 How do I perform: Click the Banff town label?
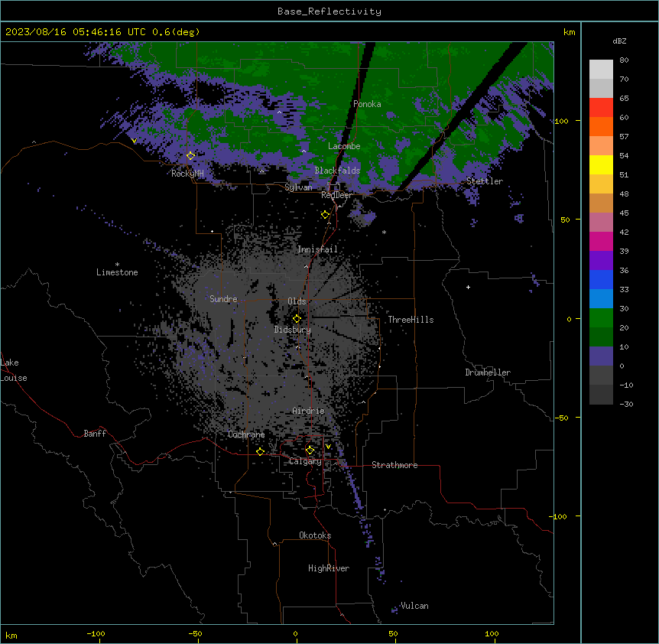pos(95,434)
